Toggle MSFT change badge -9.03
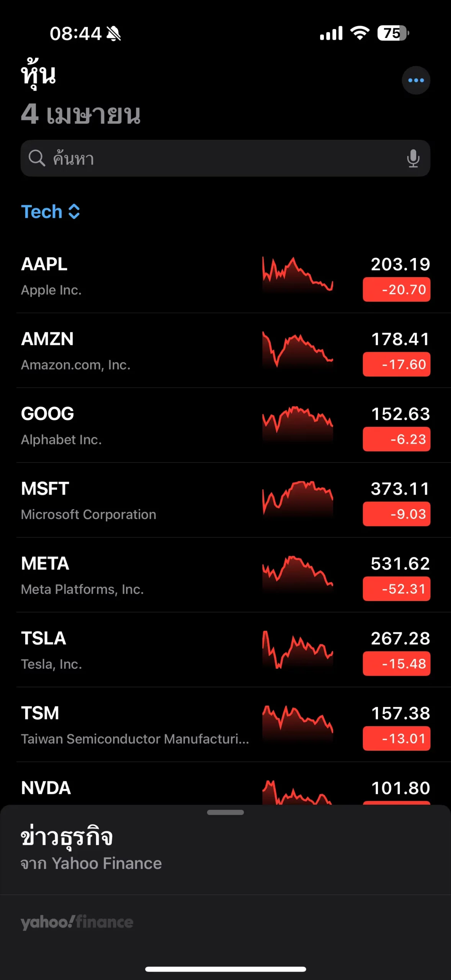The width and height of the screenshot is (451, 980). pos(396,514)
